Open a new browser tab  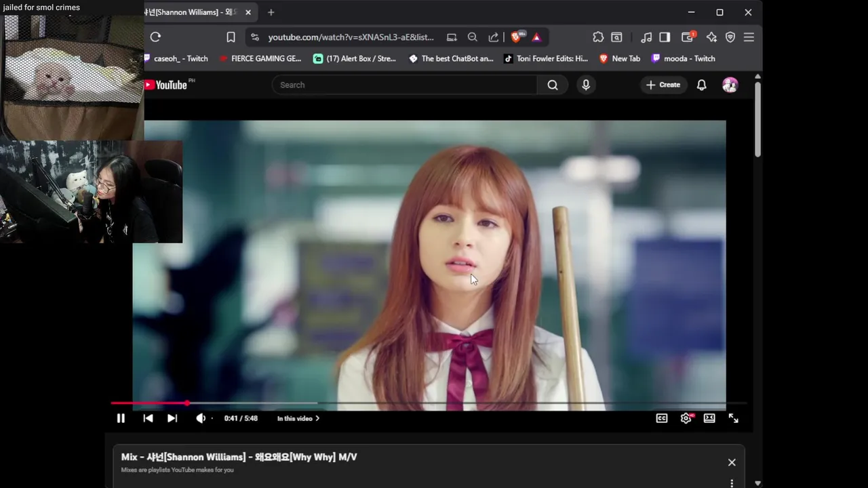[271, 12]
